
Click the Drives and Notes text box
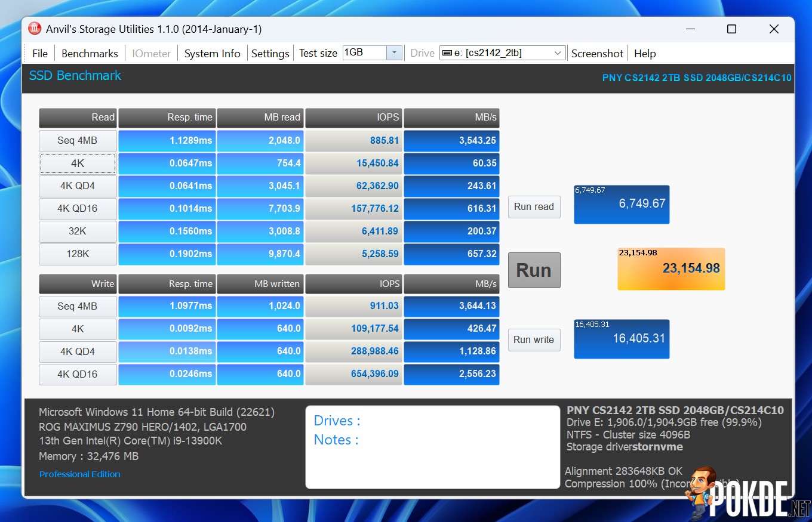(433, 447)
